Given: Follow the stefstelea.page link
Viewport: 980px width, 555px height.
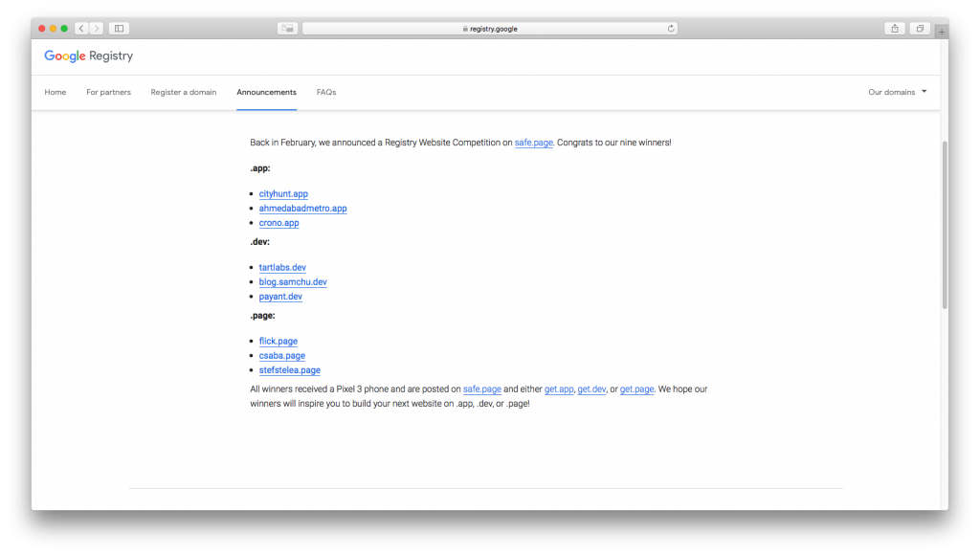Looking at the screenshot, I should pos(289,370).
